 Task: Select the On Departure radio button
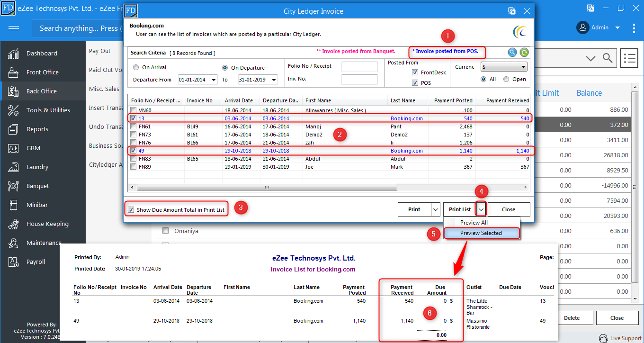[225, 68]
